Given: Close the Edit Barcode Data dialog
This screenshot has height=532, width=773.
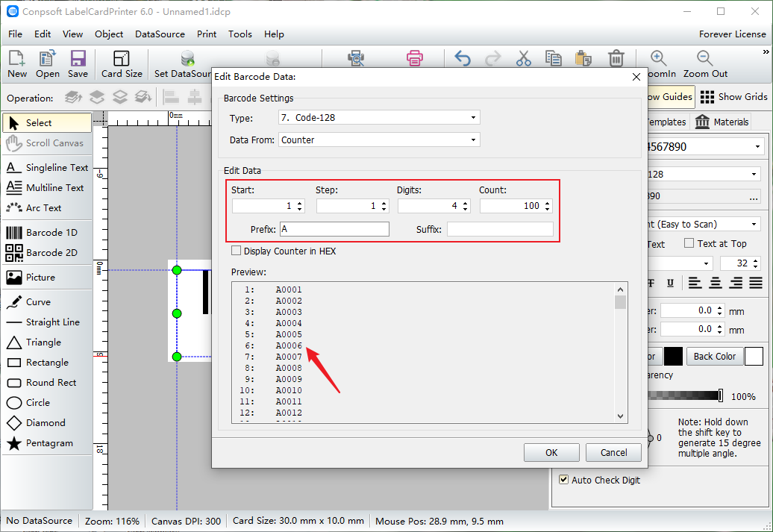Looking at the screenshot, I should 636,77.
